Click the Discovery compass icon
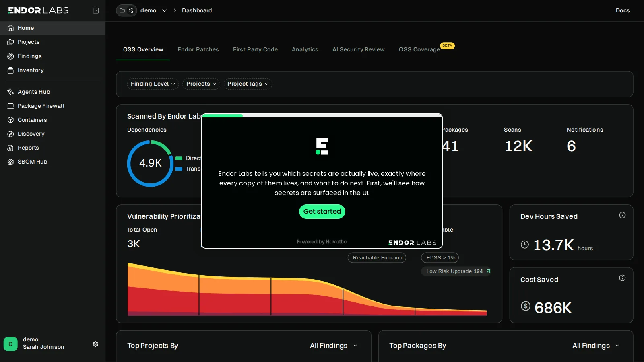 coord(10,134)
